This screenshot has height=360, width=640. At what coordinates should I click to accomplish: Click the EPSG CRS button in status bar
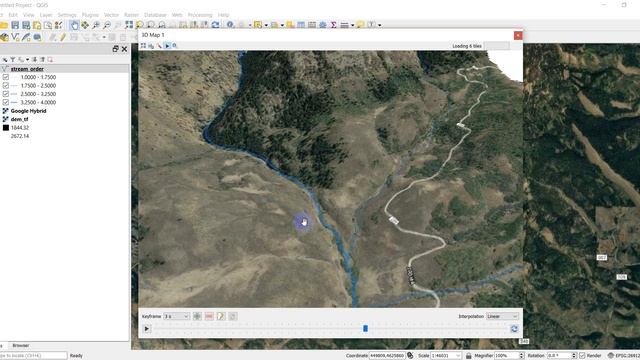tap(623, 356)
